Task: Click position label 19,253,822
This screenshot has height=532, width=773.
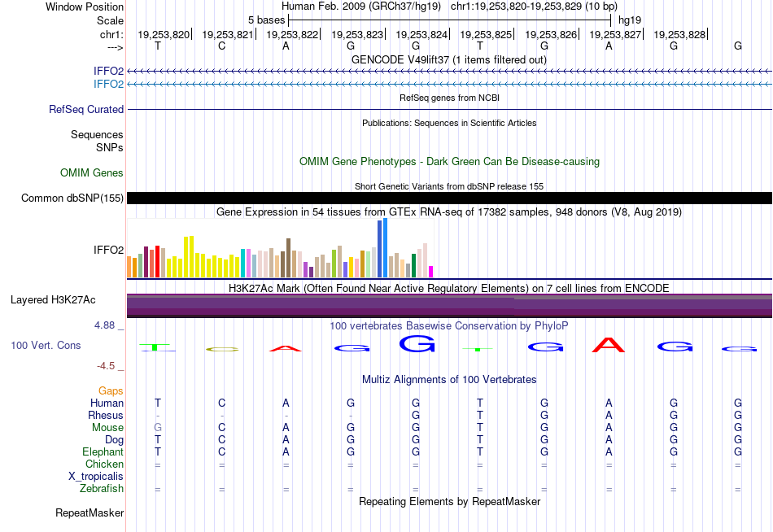Action: tap(292, 34)
